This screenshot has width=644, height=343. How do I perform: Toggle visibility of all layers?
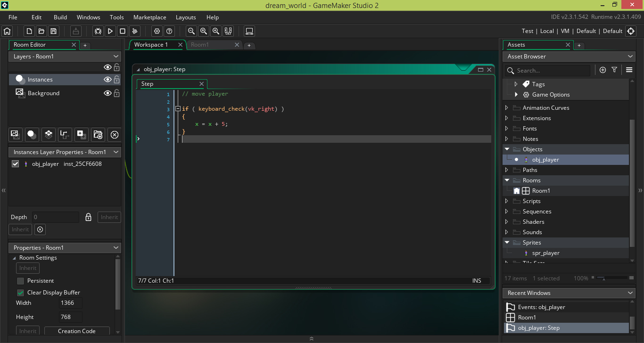[x=107, y=67]
